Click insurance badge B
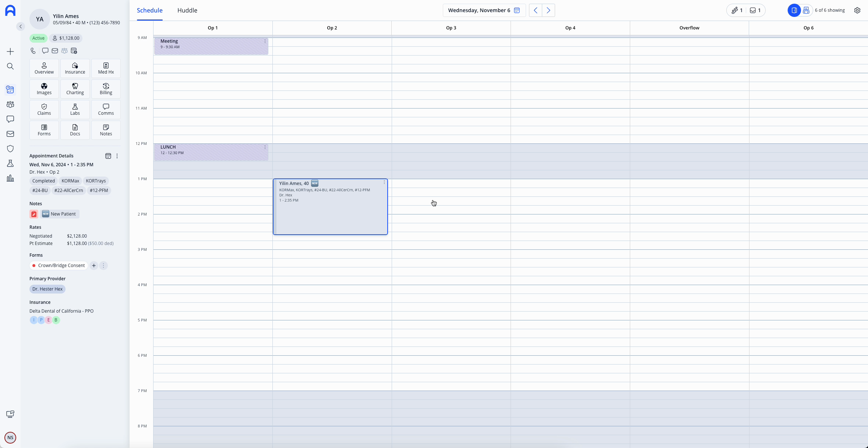 click(x=56, y=320)
